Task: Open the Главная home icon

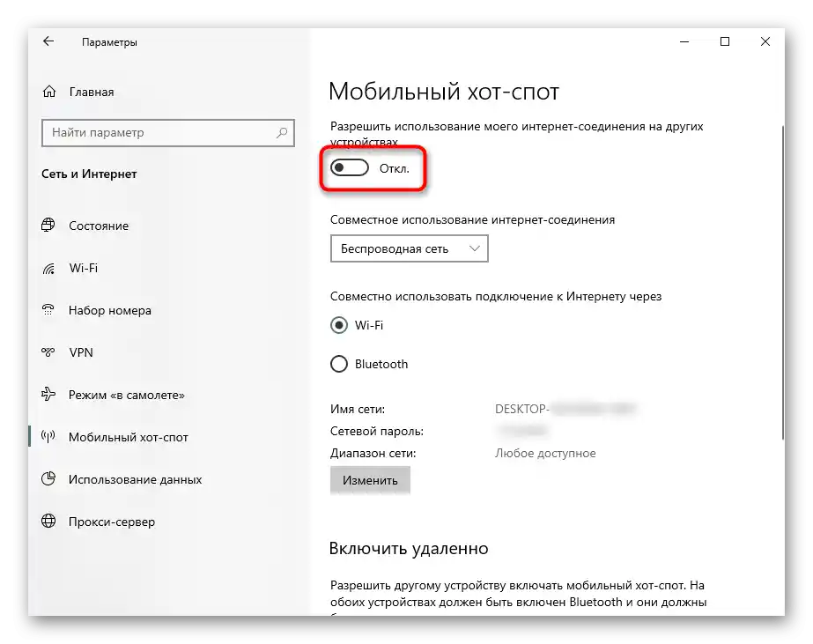Action: click(x=49, y=92)
